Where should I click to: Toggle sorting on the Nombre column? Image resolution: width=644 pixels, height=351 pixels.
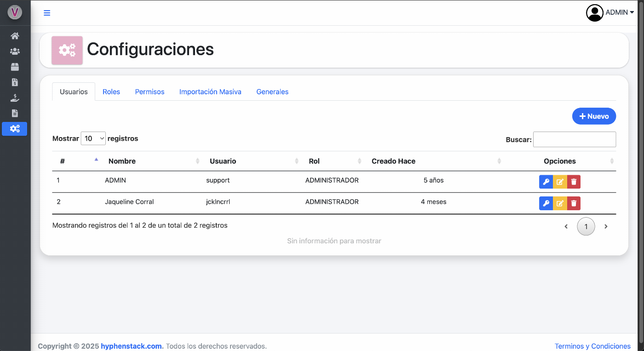pyautogui.click(x=122, y=161)
